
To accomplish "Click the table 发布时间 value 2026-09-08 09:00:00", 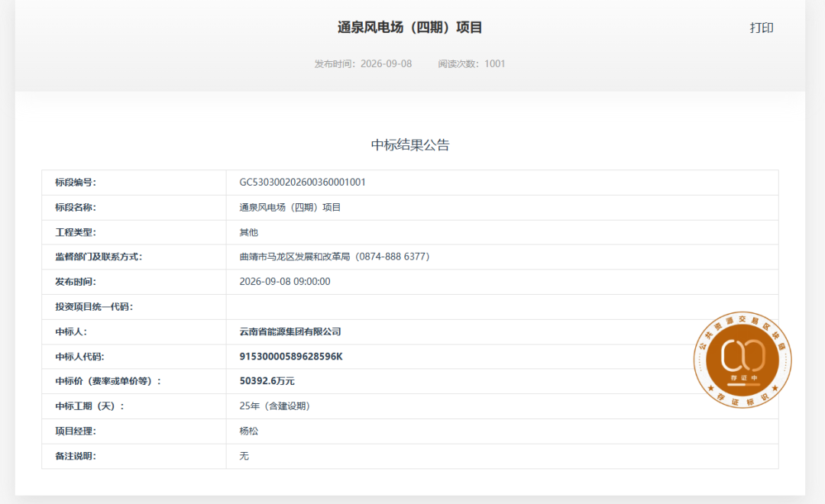I will [285, 282].
